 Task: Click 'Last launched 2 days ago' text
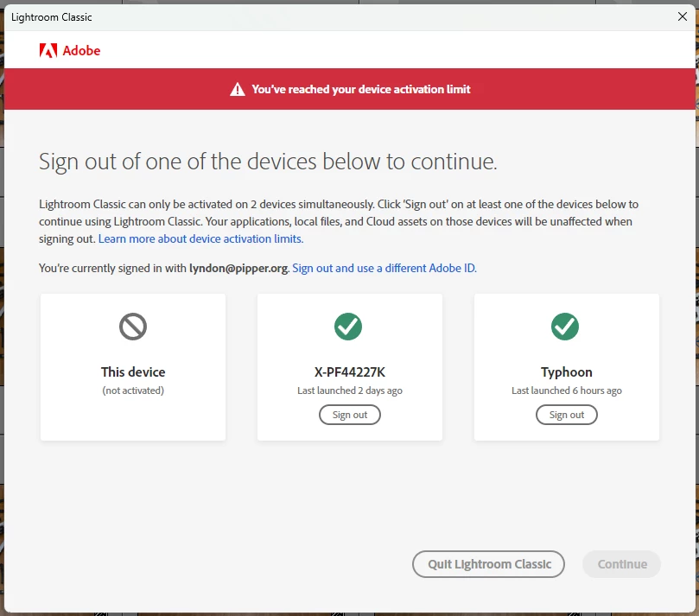pyautogui.click(x=349, y=391)
